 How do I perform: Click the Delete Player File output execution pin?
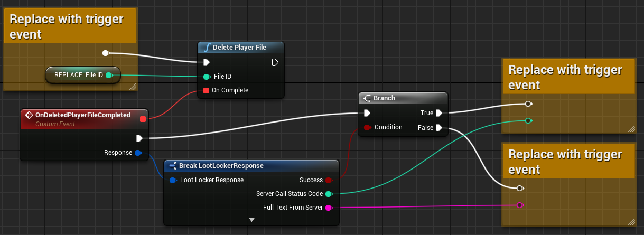pos(275,62)
